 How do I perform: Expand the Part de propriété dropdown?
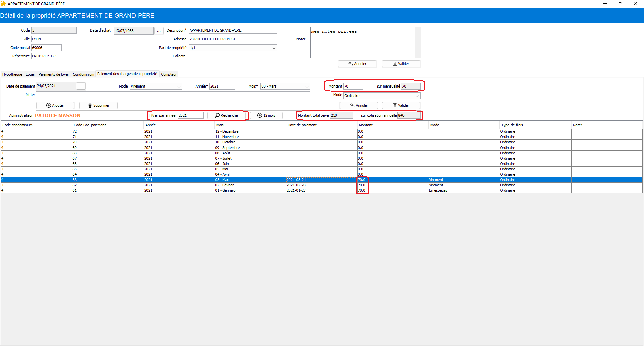274,48
